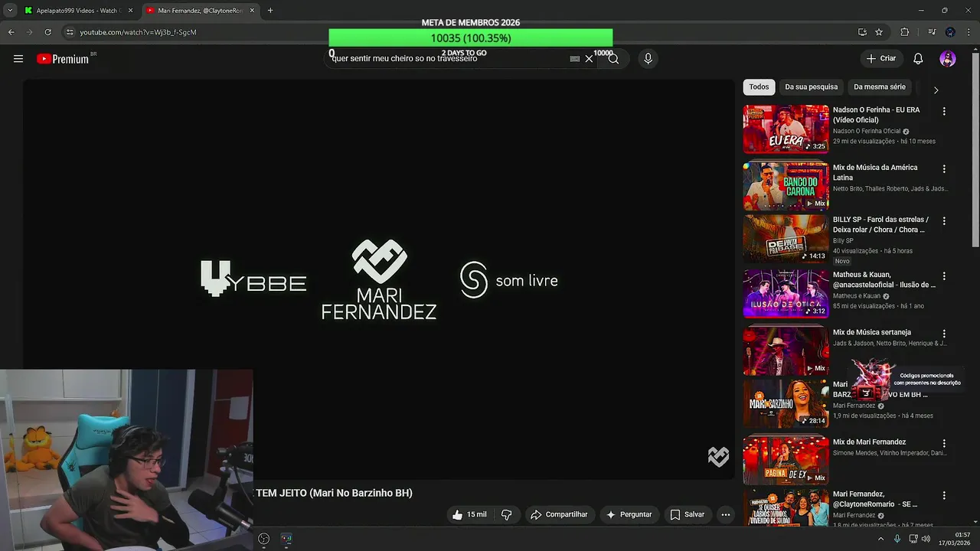This screenshot has width=980, height=551.
Task: Dislike the video
Action: (x=506, y=515)
